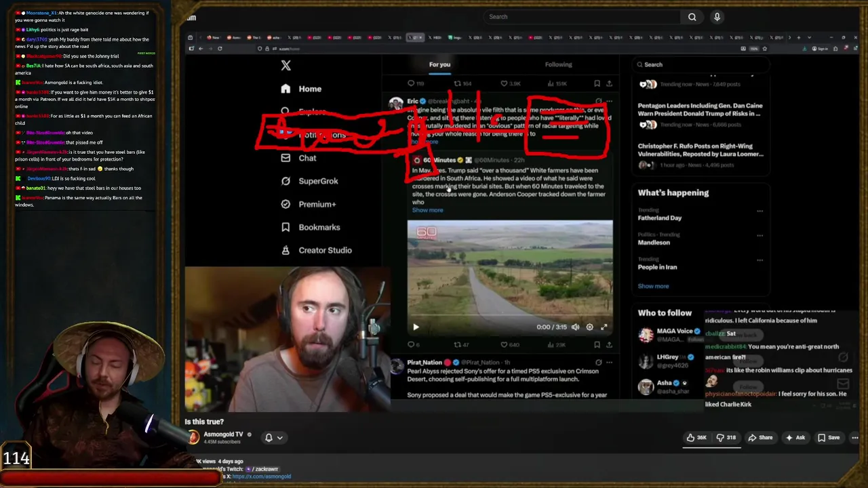Bookmark the 60 Minutes post
This screenshot has height=488, width=868.
click(x=597, y=344)
